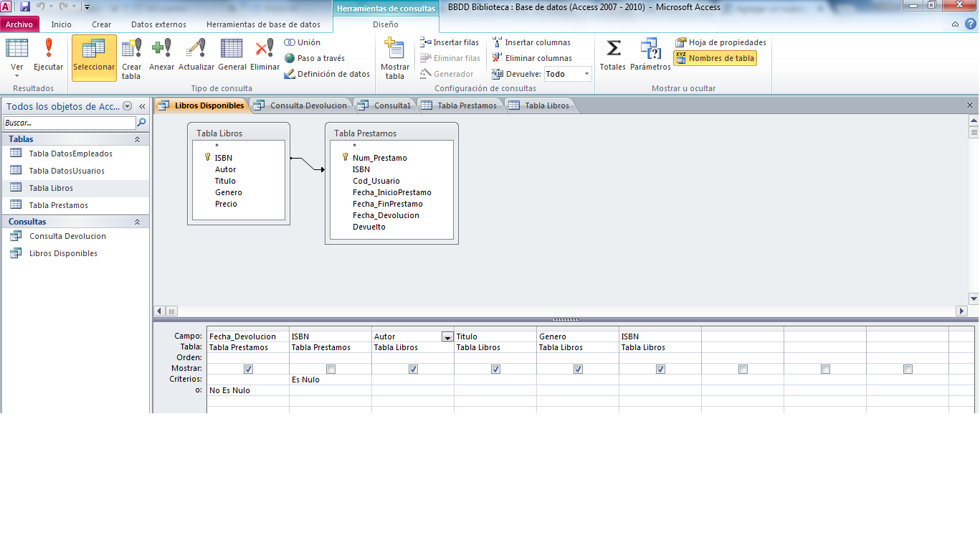Close the current document tab with X
Image resolution: width=980 pixels, height=551 pixels.
click(970, 105)
